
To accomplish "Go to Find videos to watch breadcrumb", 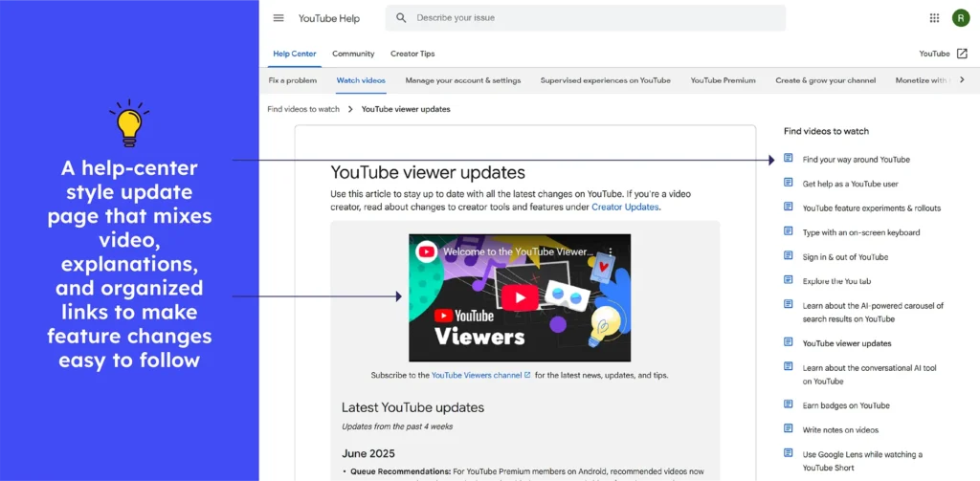I will 303,109.
